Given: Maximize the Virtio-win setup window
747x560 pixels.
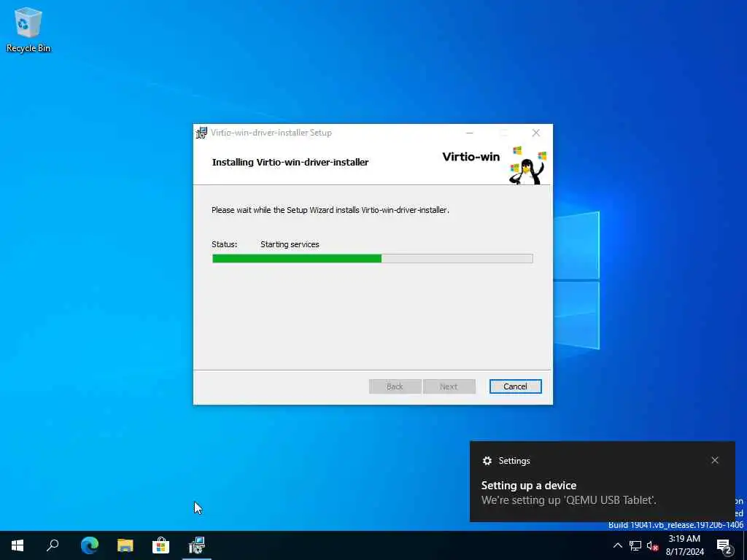Looking at the screenshot, I should pyautogui.click(x=503, y=133).
